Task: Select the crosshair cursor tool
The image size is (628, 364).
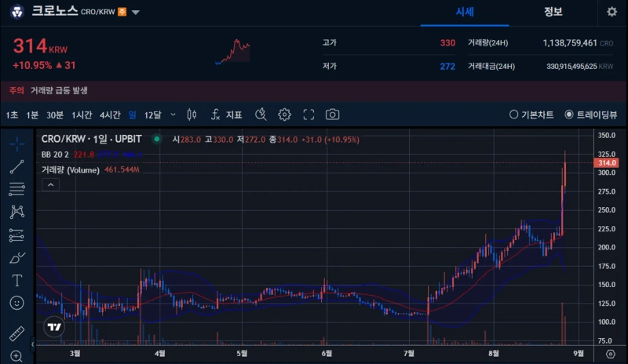Action: [x=16, y=144]
